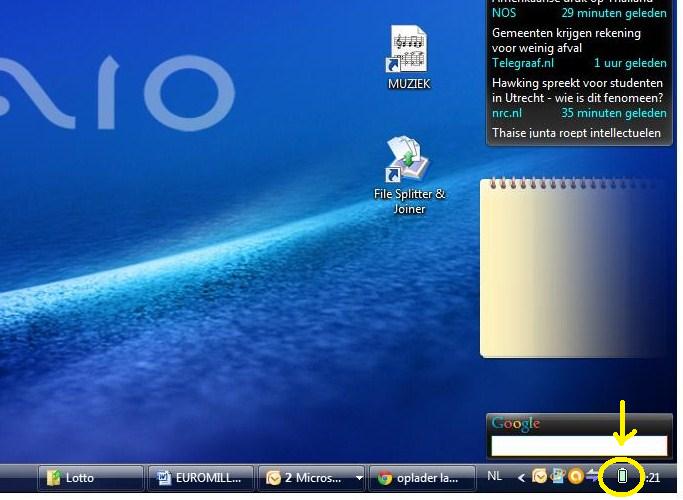This screenshot has height=500, width=683.
Task: Open the Google logo in the gadget
Action: pyautogui.click(x=516, y=423)
